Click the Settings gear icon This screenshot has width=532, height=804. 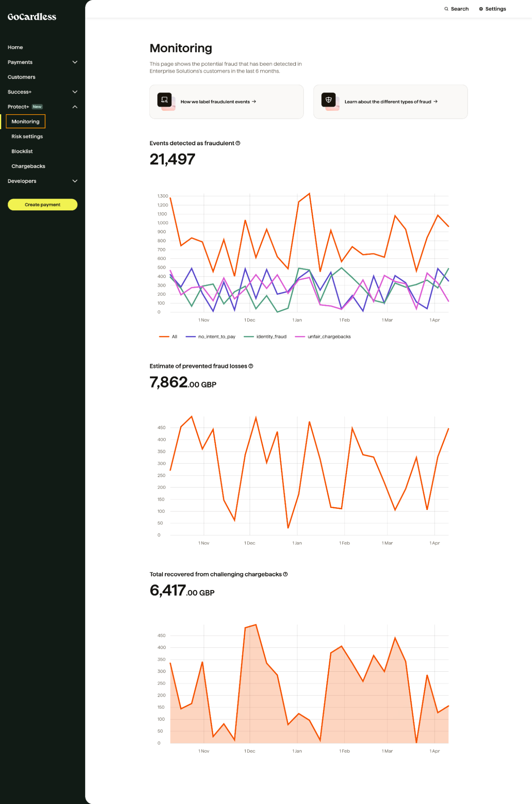[481, 9]
